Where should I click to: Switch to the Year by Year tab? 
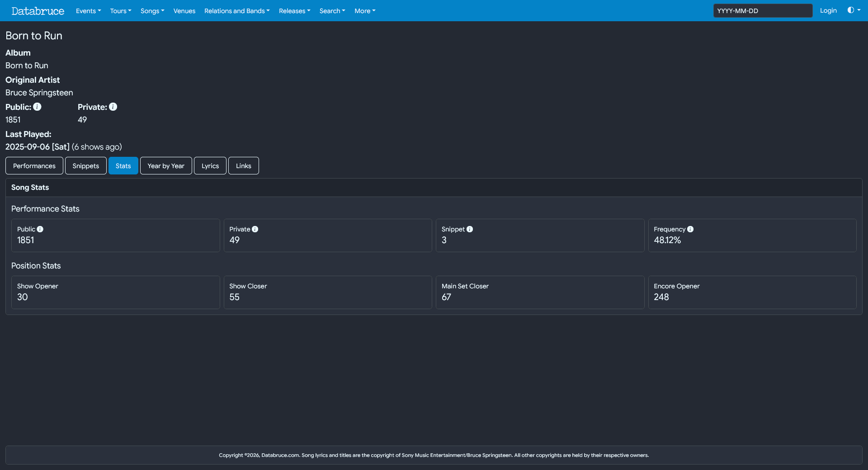(166, 166)
